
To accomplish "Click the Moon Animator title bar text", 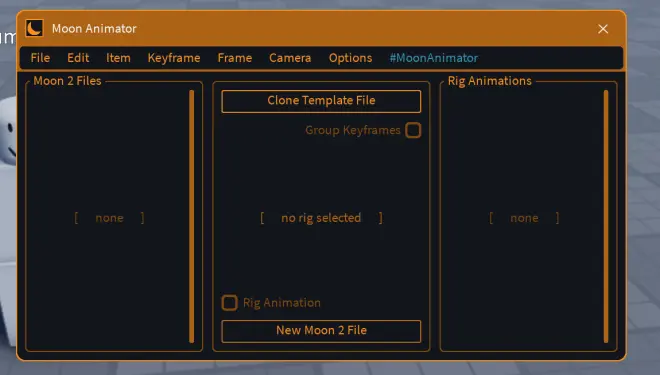I will tap(94, 29).
